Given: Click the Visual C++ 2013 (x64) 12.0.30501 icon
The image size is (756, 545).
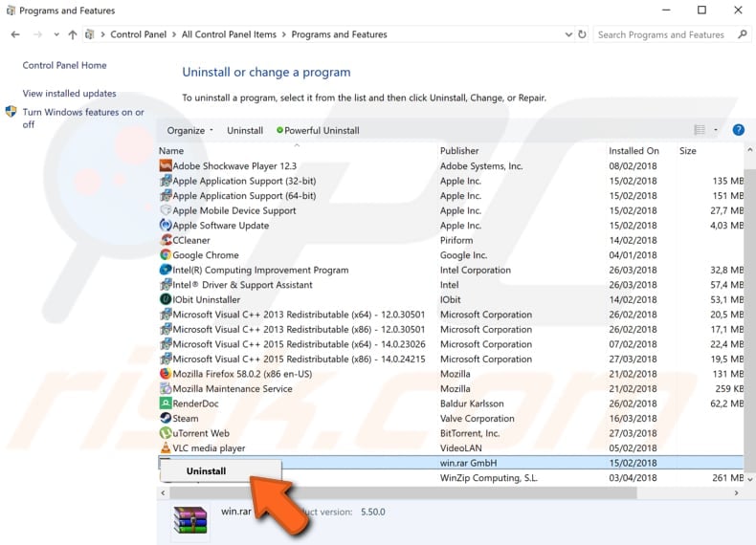Looking at the screenshot, I should click(x=166, y=315).
